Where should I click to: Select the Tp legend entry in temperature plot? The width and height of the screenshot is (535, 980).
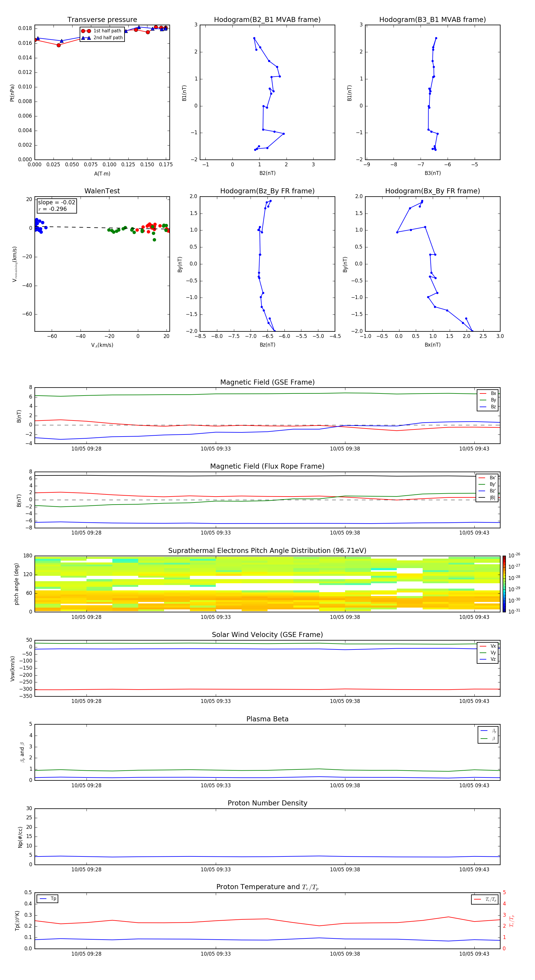(48, 899)
